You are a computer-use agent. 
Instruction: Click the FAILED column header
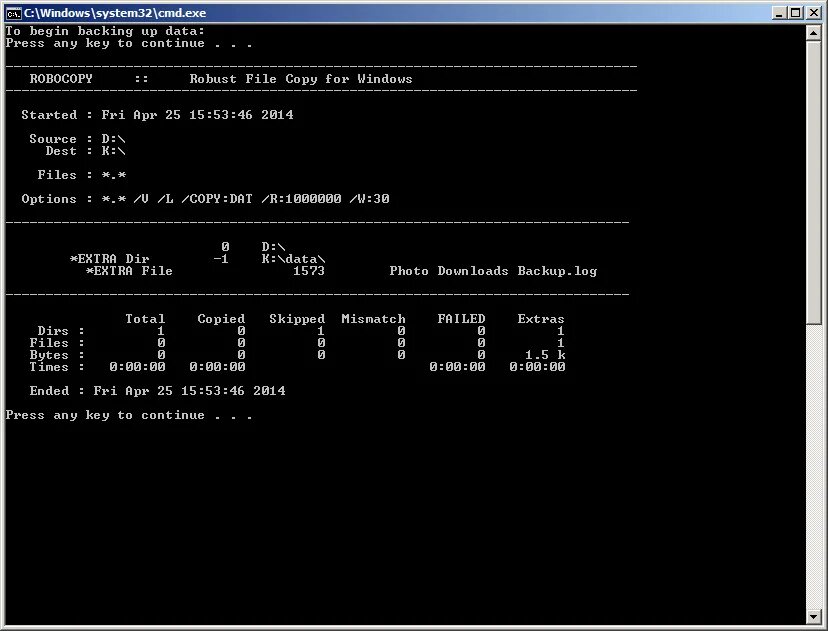461,319
